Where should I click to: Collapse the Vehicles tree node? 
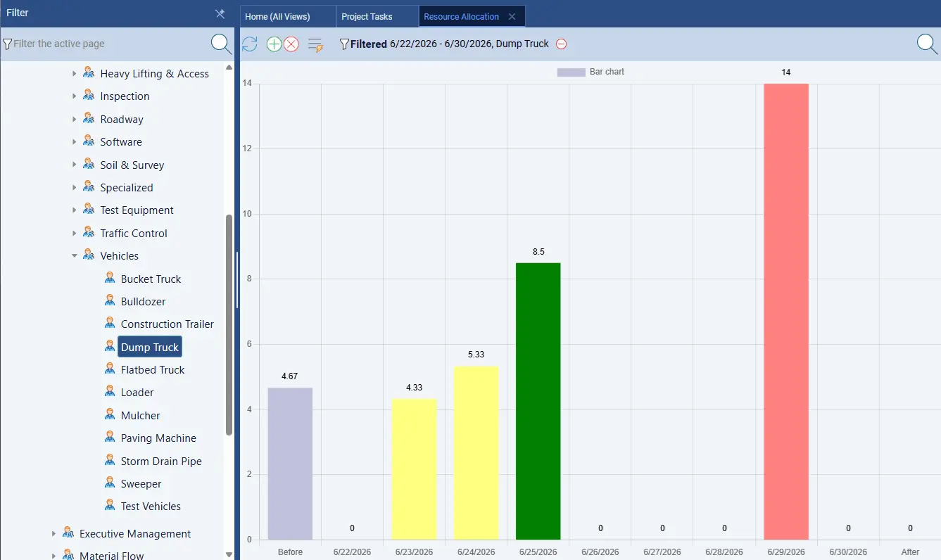click(74, 256)
